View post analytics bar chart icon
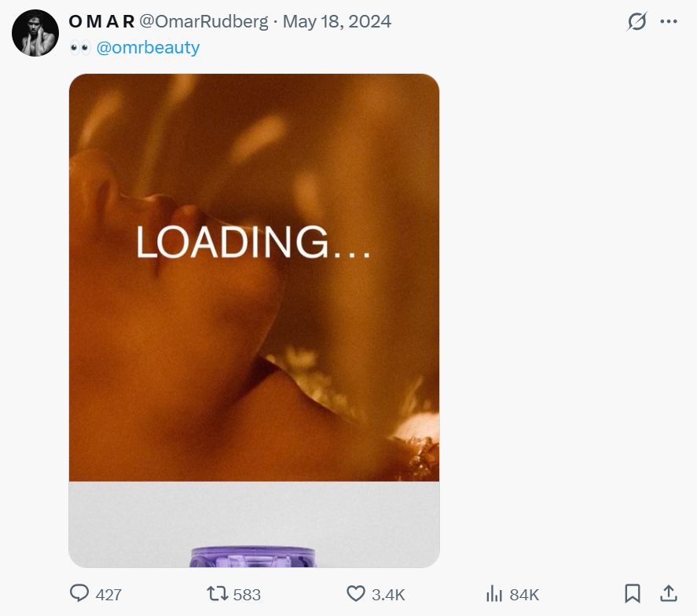Screen dimensions: 697x616 (494, 593)
